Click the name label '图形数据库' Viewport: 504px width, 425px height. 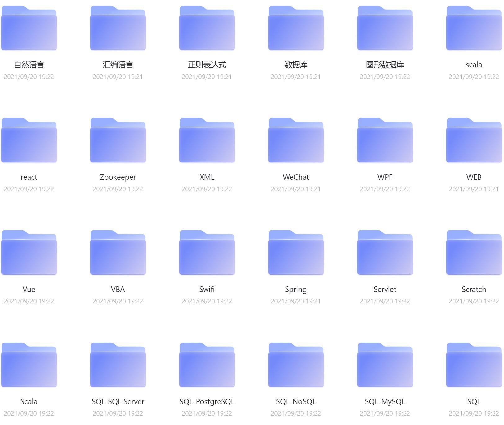(x=385, y=65)
